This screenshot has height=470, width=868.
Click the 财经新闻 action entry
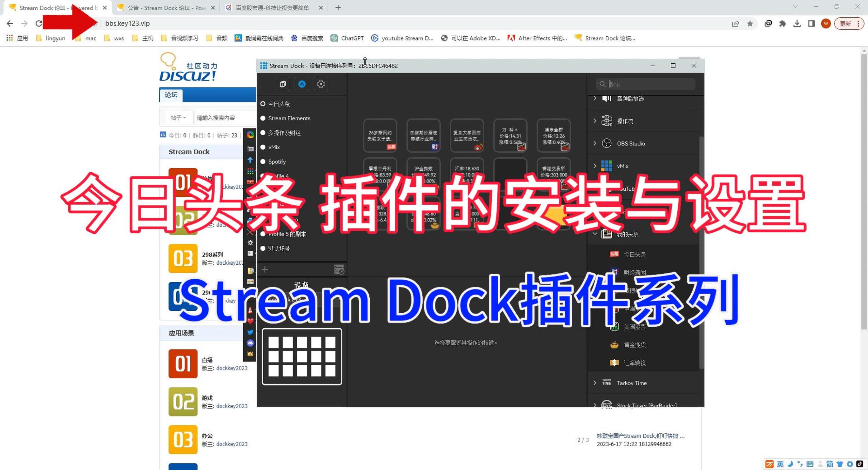pos(635,272)
